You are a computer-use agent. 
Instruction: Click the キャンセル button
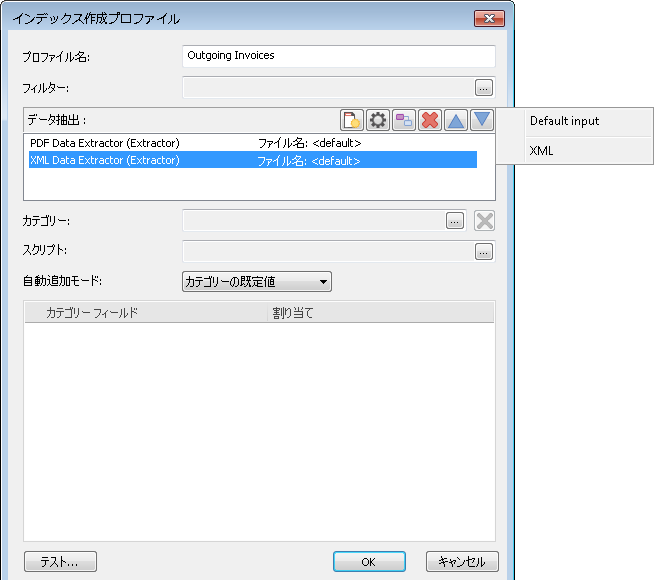click(462, 562)
